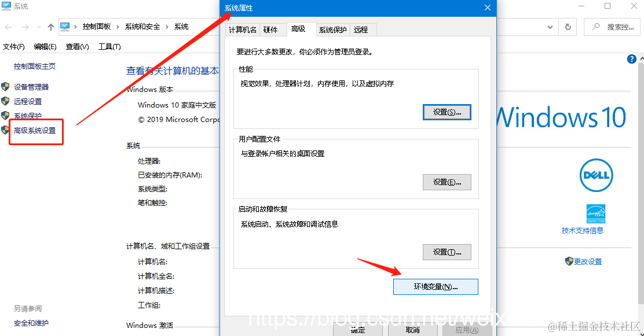Click the back navigation arrow
The image size is (644, 336).
tap(8, 27)
